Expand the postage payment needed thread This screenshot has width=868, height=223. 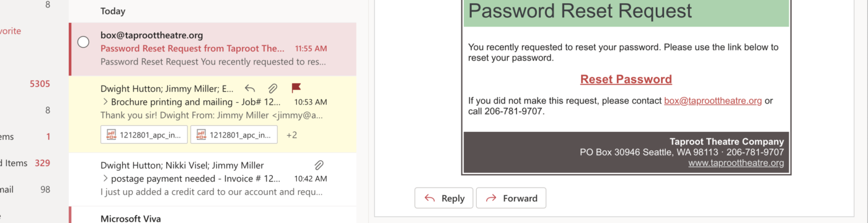click(x=105, y=178)
